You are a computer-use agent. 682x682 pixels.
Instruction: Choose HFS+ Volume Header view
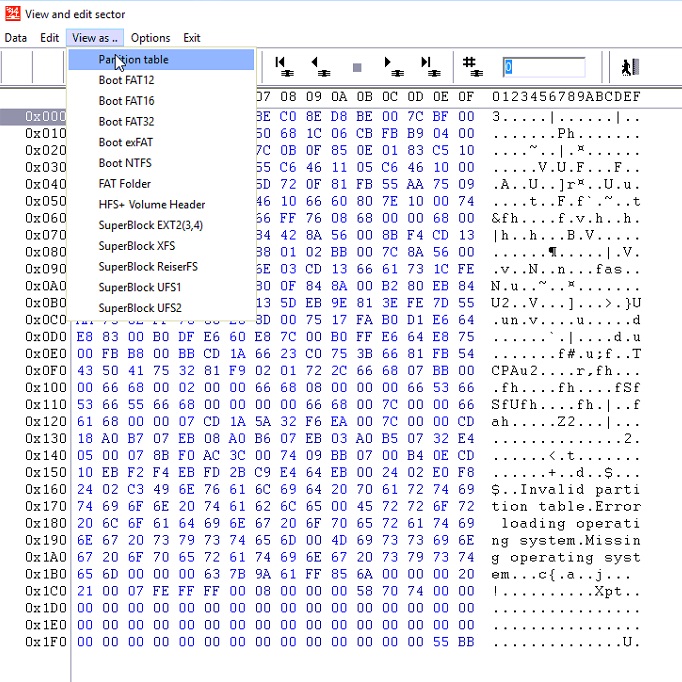tap(151, 204)
